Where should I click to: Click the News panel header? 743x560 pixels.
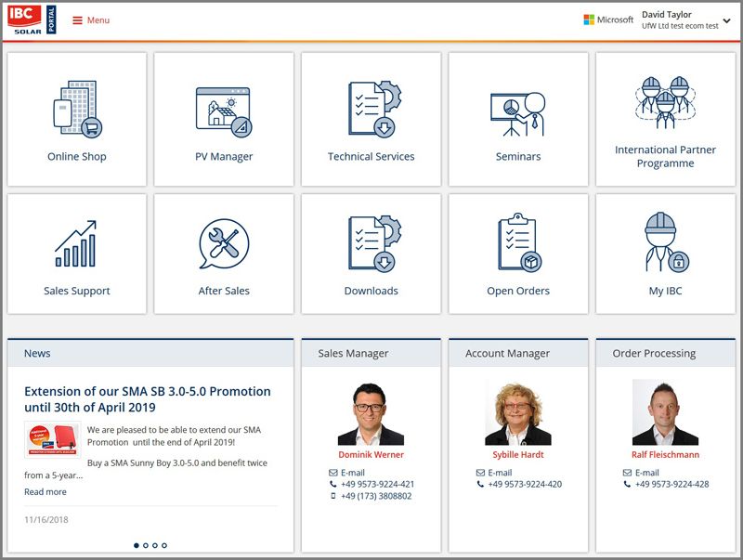pyautogui.click(x=150, y=354)
